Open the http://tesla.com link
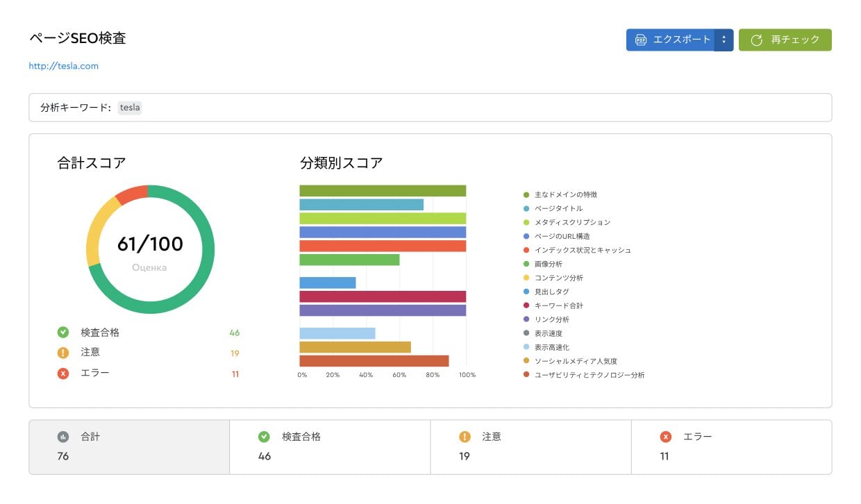Screen dimensions: 861x504 pos(64,66)
